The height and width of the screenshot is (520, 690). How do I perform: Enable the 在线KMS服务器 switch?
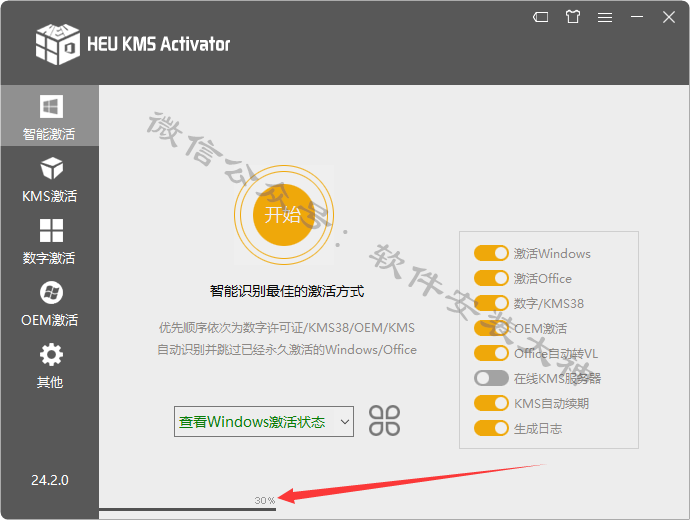click(x=491, y=378)
